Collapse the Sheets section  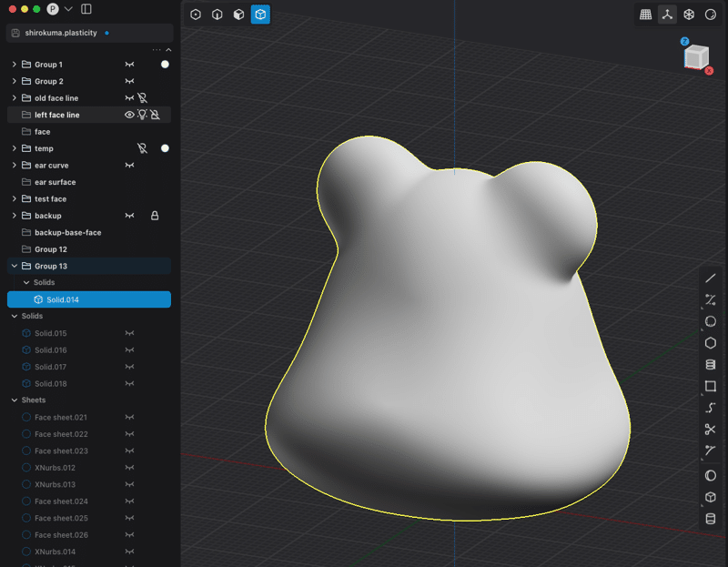tap(14, 400)
